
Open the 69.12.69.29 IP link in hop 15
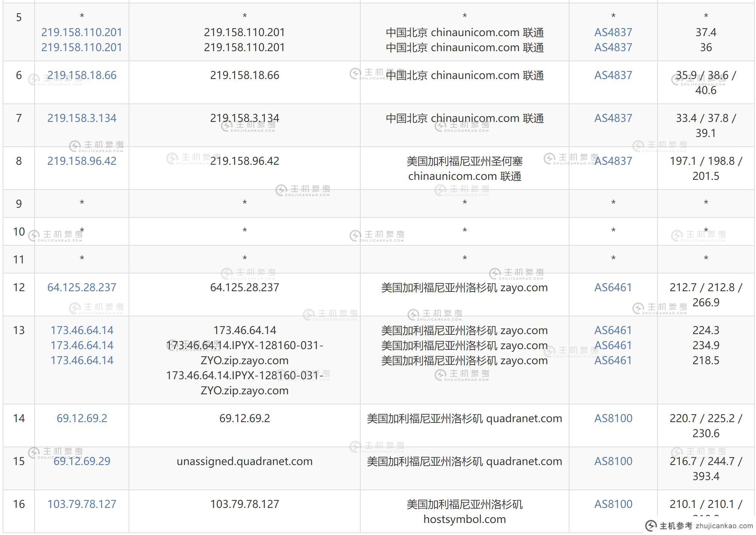click(82, 461)
